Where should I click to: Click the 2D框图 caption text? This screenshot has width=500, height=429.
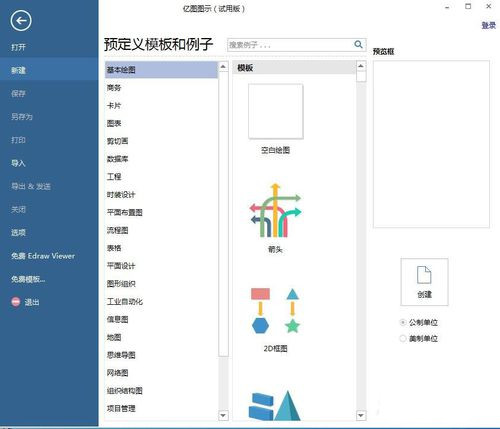click(275, 349)
